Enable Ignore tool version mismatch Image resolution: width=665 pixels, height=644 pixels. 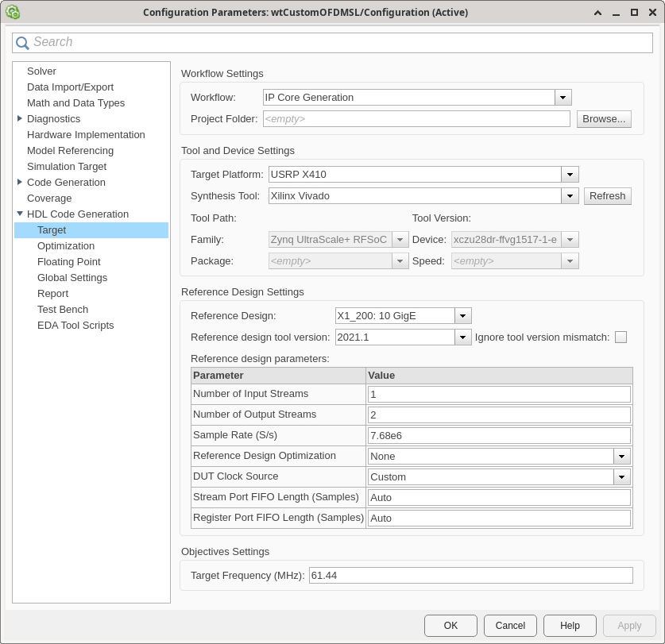click(x=621, y=337)
